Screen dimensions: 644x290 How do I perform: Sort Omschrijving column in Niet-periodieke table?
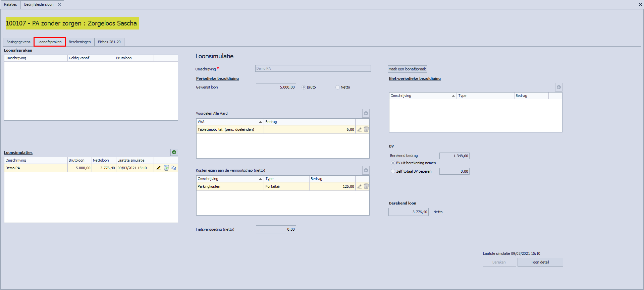pos(422,96)
